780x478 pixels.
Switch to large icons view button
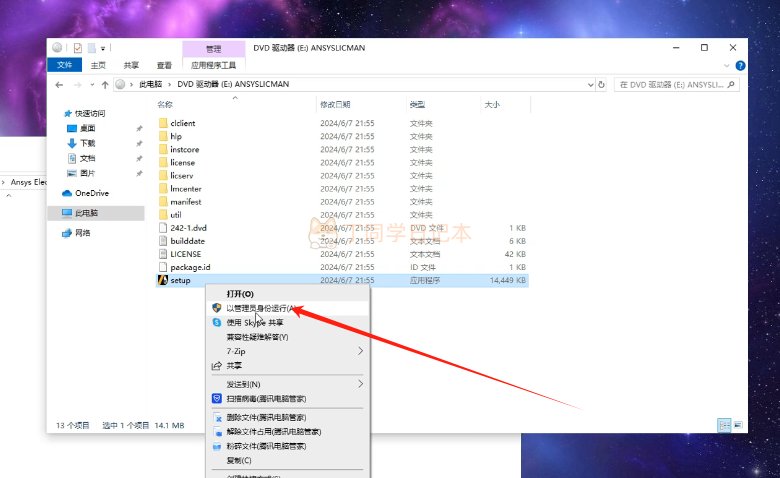738,425
